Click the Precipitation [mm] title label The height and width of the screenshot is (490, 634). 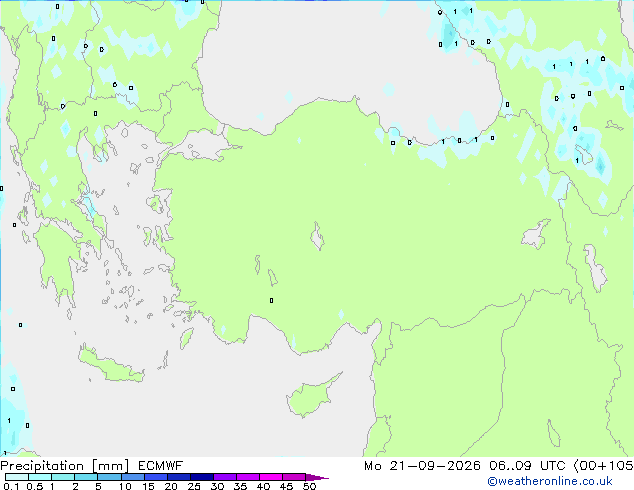click(x=65, y=466)
